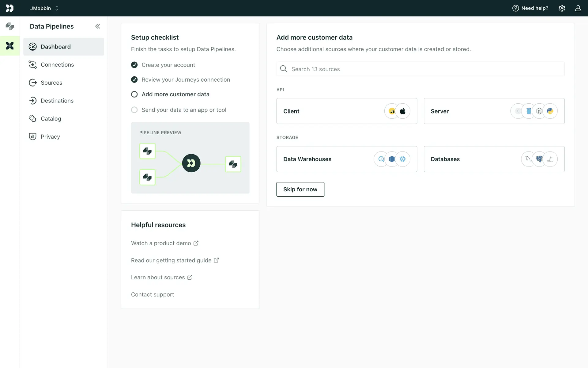Select the 'Add more customer data' checklist step
Screen dimensions: 588x368
[175, 94]
